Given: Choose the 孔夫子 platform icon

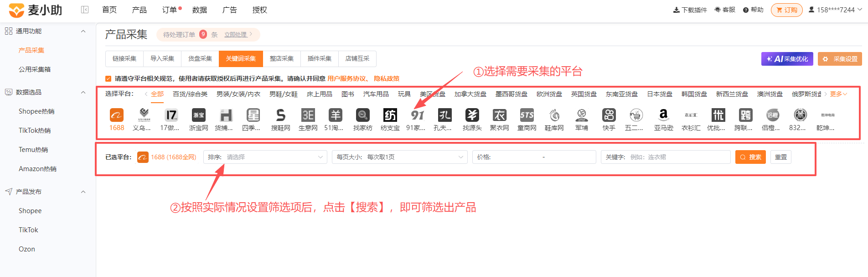Looking at the screenshot, I should point(445,115).
